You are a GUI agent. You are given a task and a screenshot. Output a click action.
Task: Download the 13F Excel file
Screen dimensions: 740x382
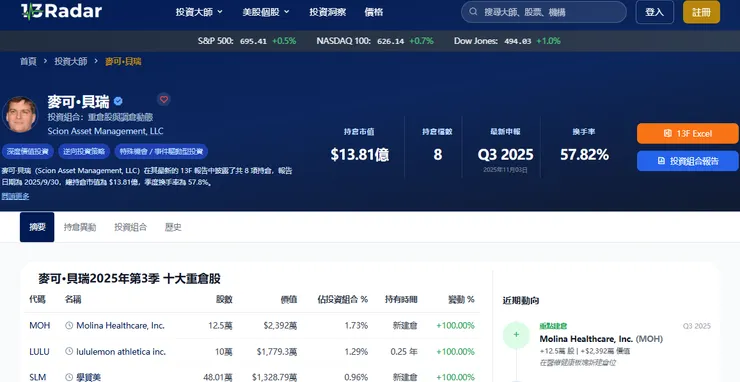point(687,134)
